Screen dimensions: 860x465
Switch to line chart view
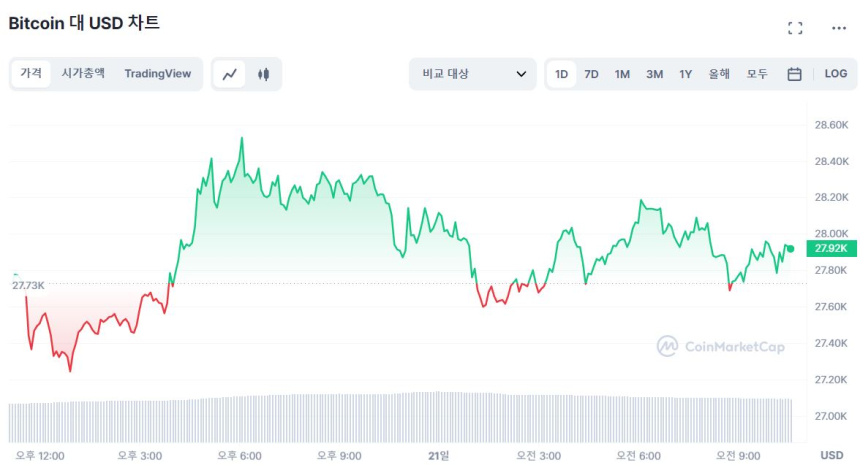click(230, 74)
